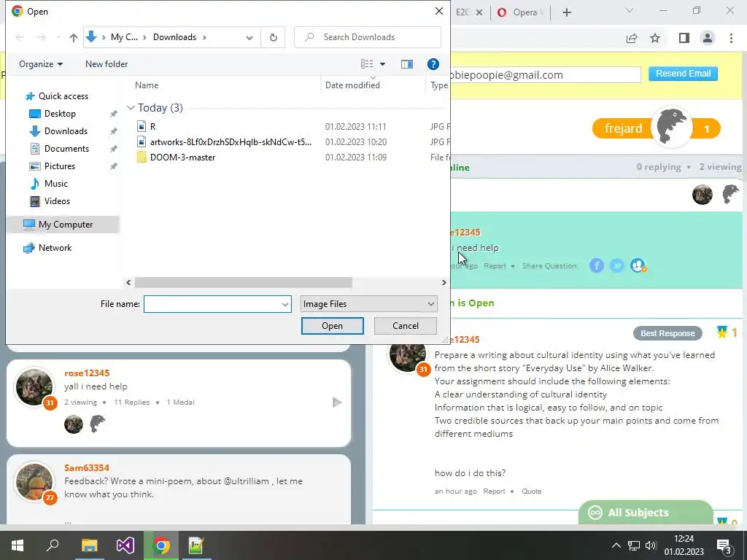
Task: Sort by Name column header
Action: 146,85
